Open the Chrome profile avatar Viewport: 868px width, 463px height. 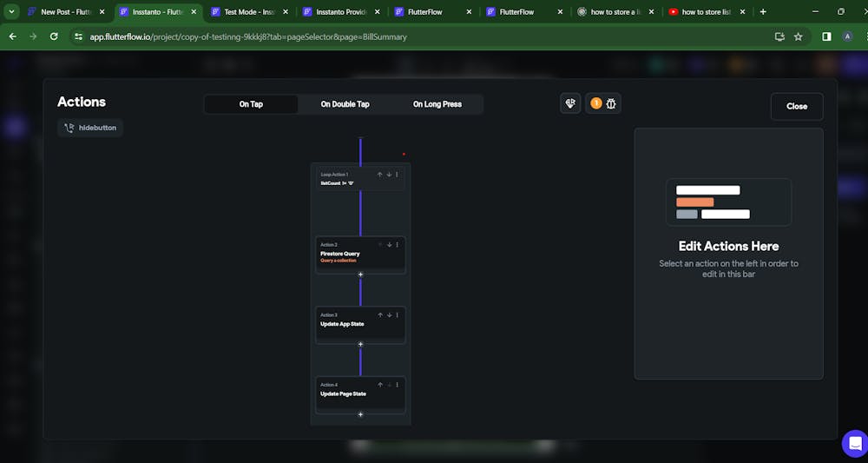[847, 36]
